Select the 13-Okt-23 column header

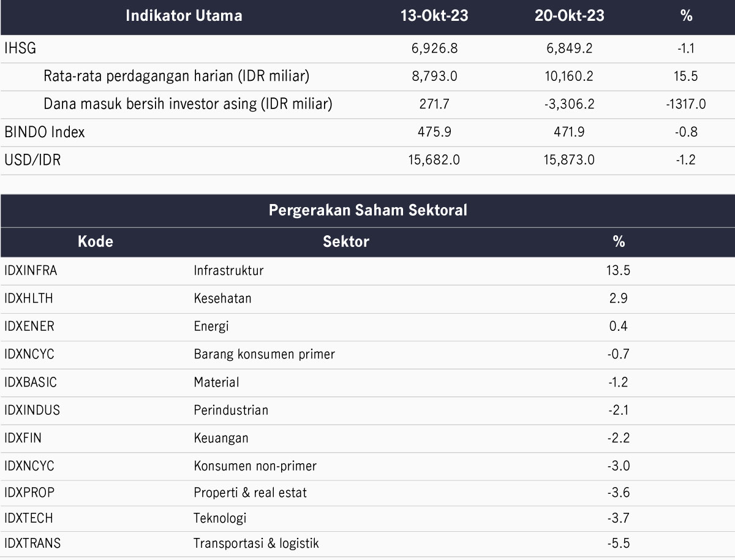click(x=434, y=16)
